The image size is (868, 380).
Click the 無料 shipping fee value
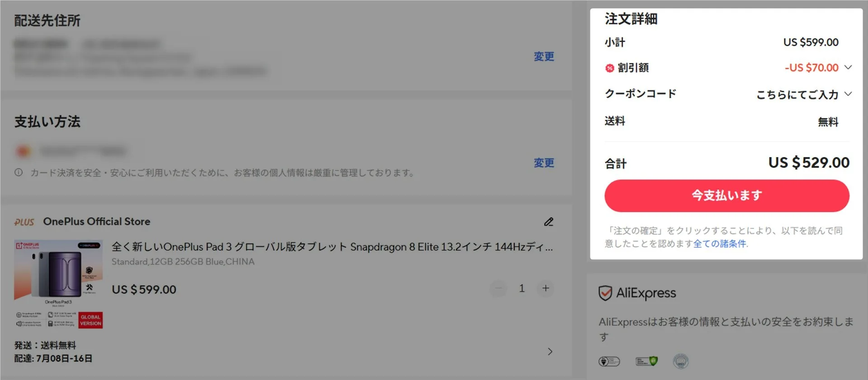[x=828, y=122]
